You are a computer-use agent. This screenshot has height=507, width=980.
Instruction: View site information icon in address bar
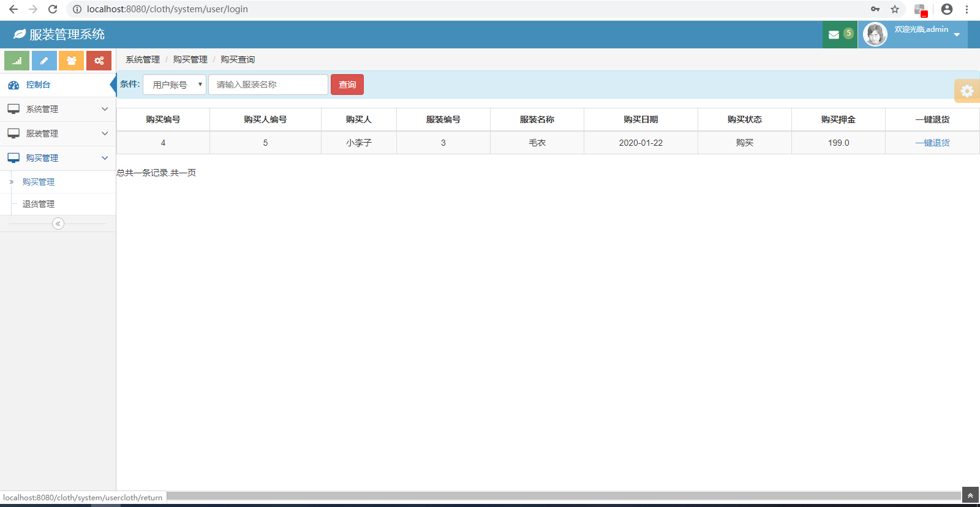[77, 9]
